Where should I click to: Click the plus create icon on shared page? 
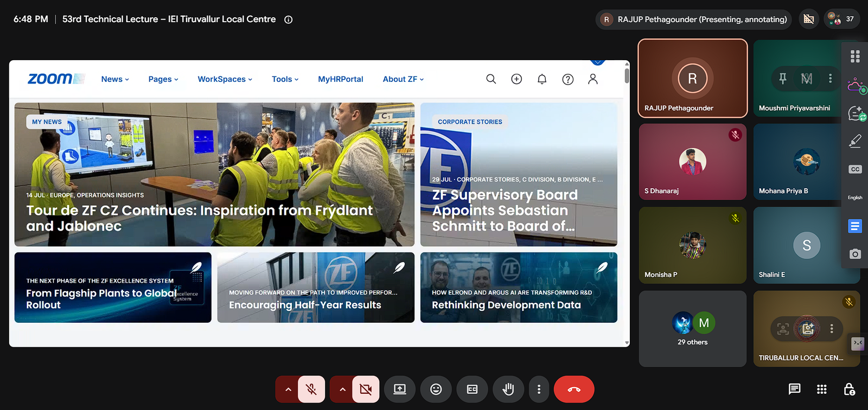pos(516,79)
